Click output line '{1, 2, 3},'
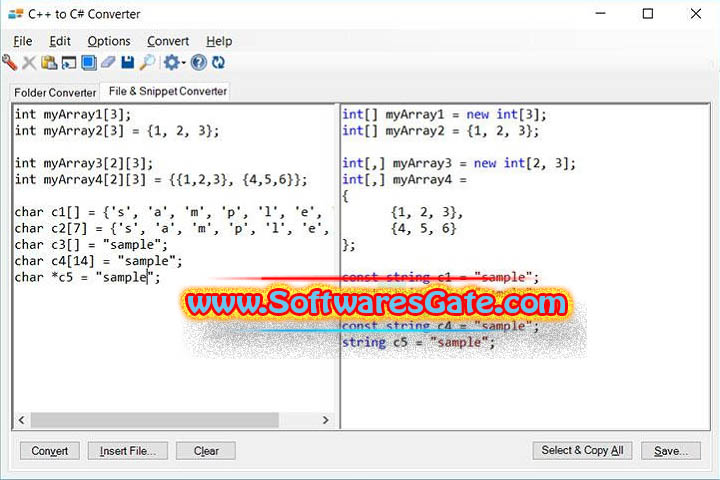This screenshot has width=720, height=480. (x=427, y=212)
